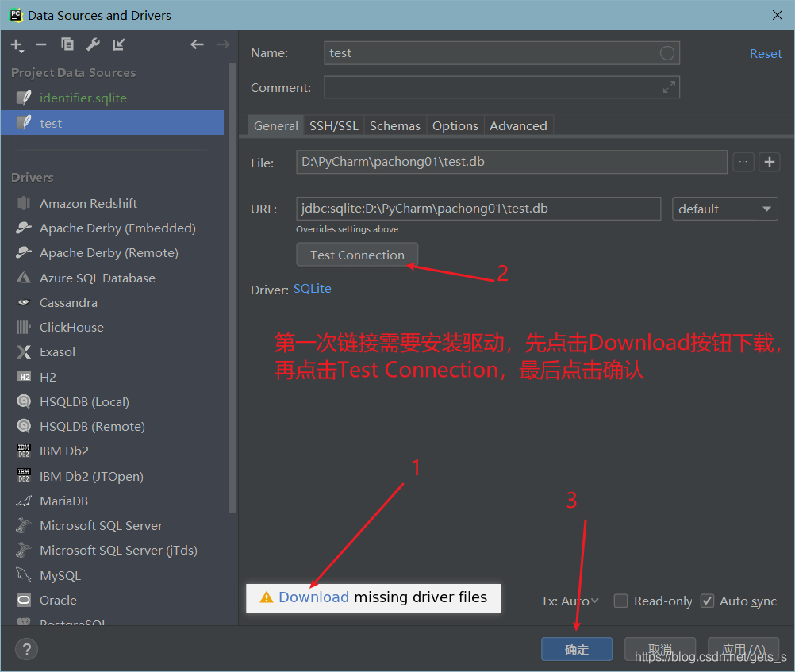This screenshot has height=672, width=795.
Task: Add a new data source with the plus icon
Action: pyautogui.click(x=17, y=45)
